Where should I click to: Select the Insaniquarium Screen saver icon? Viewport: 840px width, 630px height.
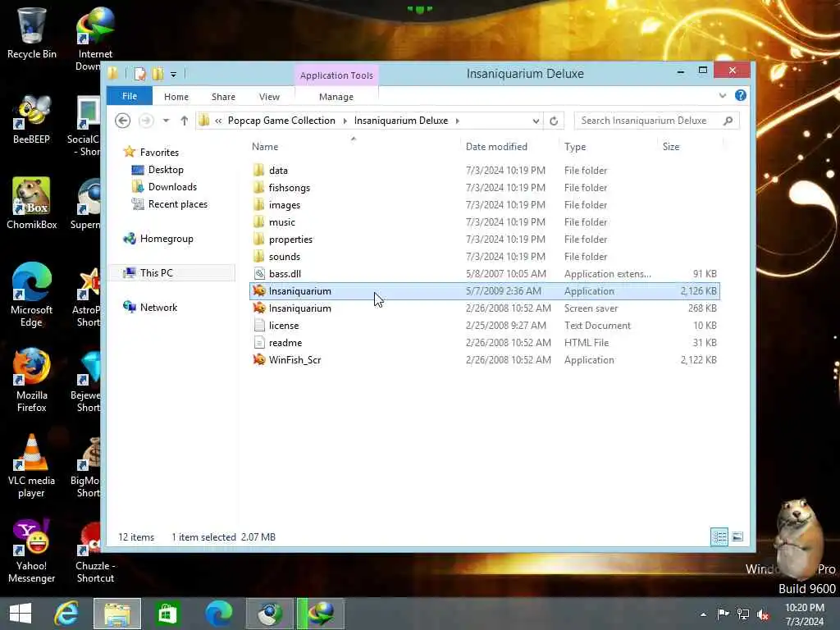pos(259,308)
